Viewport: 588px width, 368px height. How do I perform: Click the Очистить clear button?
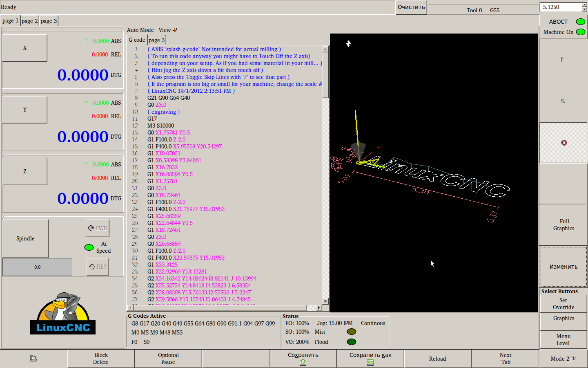(x=411, y=7)
